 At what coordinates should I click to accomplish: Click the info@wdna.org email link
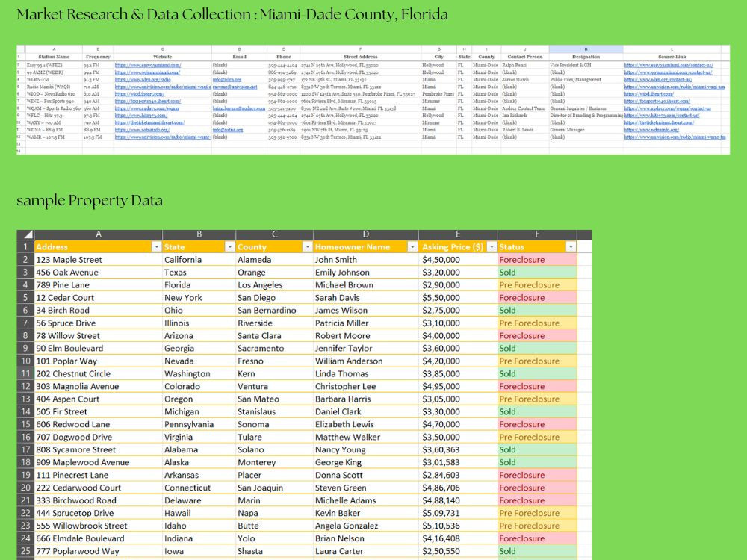point(228,129)
